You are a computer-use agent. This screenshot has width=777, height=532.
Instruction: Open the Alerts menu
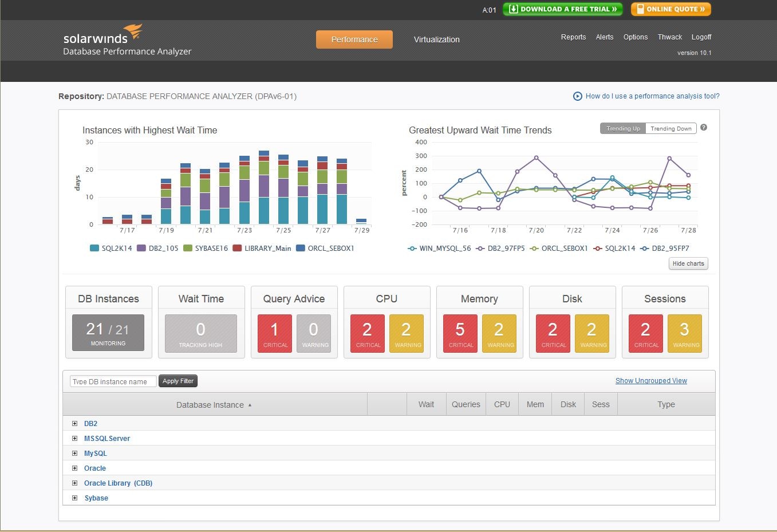point(605,37)
